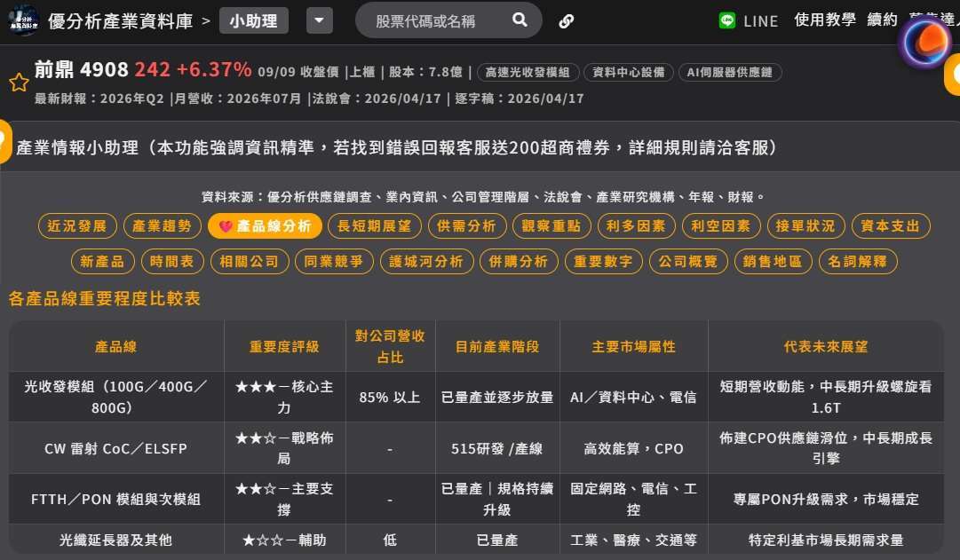960x560 pixels.
Task: Switch to 併購分析 tab
Action: tap(519, 261)
